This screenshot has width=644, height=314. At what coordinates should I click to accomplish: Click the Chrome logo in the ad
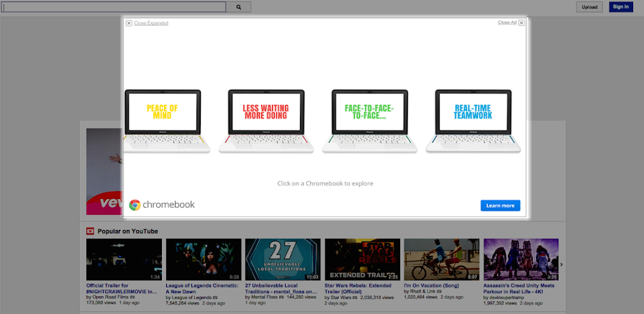pos(135,205)
